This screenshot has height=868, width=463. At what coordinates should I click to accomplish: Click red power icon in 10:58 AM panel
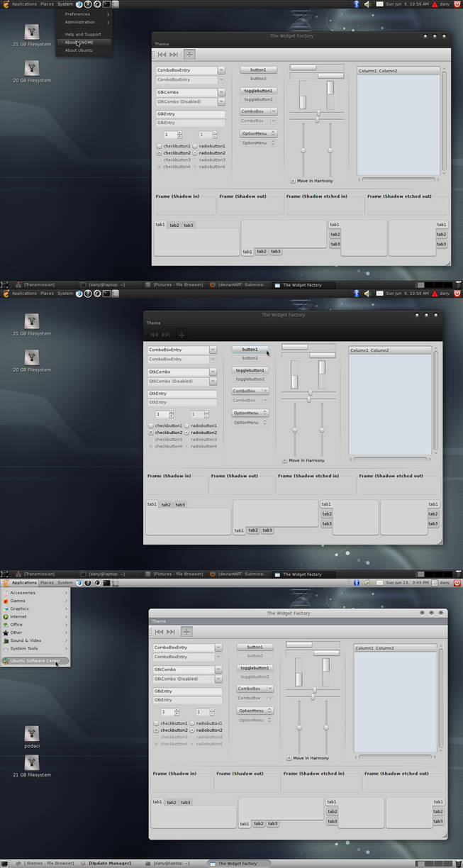[x=457, y=293]
